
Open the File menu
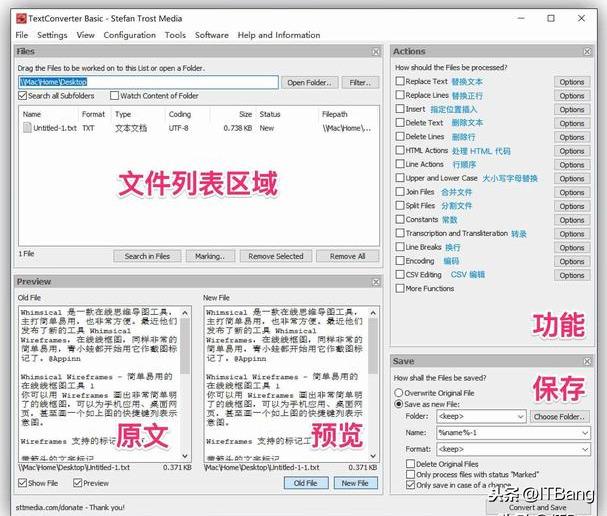click(22, 35)
